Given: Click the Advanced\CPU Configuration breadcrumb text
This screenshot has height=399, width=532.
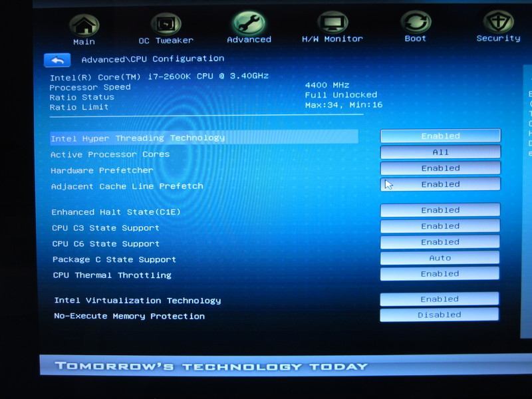Looking at the screenshot, I should (153, 59).
